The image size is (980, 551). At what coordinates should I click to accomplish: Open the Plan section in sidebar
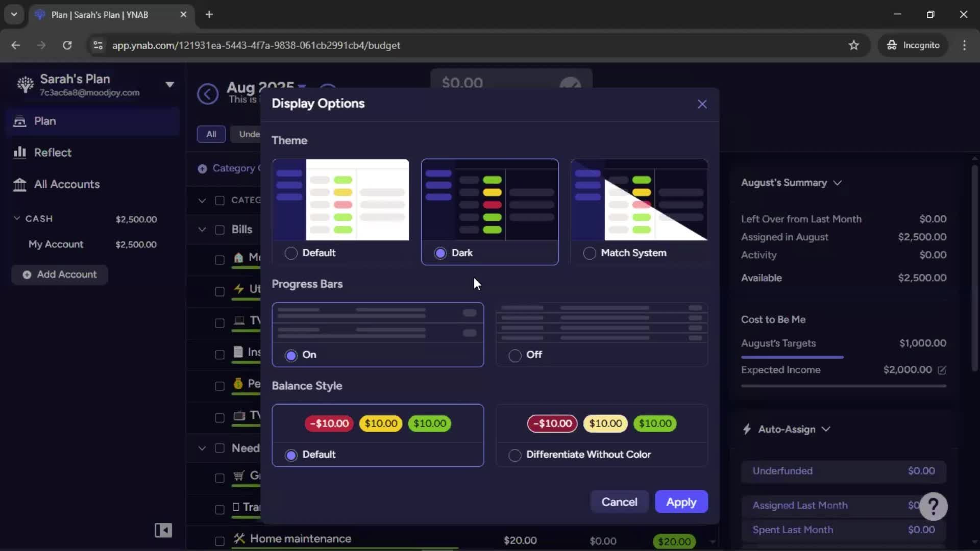coord(93,121)
